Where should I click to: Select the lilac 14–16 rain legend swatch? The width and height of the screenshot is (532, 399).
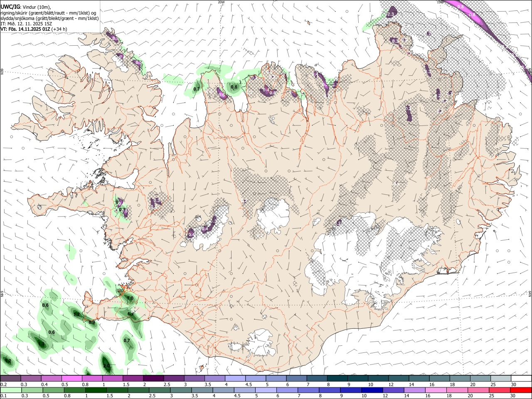[x=415, y=390]
